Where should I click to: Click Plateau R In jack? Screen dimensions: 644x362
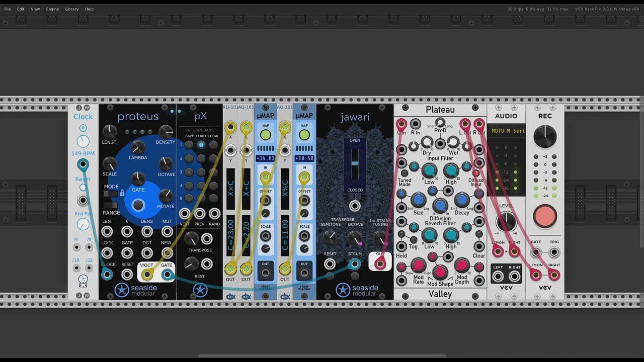click(415, 124)
